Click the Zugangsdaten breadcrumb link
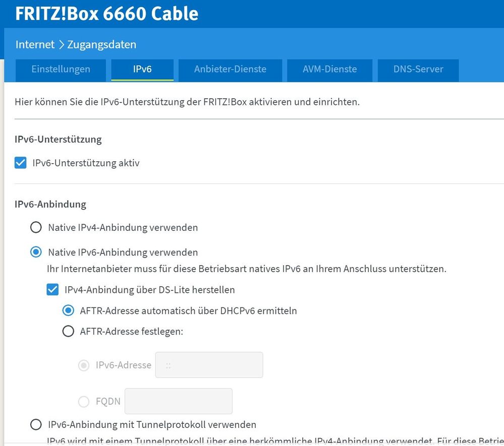The height and width of the screenshot is (446, 504). click(x=101, y=44)
